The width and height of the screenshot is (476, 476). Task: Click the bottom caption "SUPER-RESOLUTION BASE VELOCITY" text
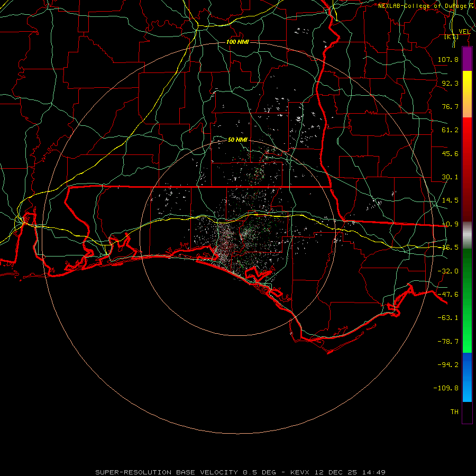[167, 472]
